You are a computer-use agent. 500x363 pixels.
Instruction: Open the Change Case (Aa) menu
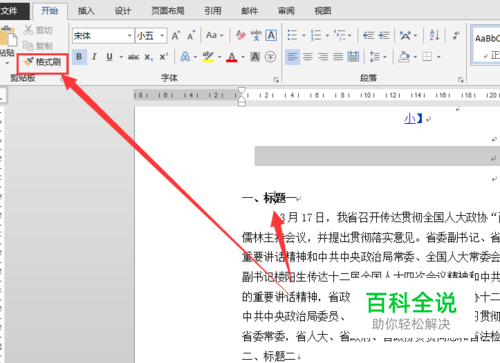(x=214, y=35)
